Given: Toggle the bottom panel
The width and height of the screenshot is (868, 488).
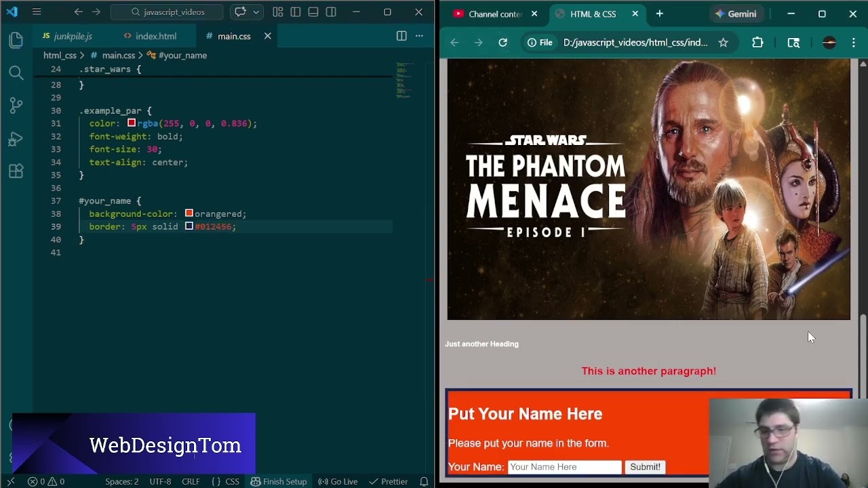Looking at the screenshot, I should tap(313, 12).
